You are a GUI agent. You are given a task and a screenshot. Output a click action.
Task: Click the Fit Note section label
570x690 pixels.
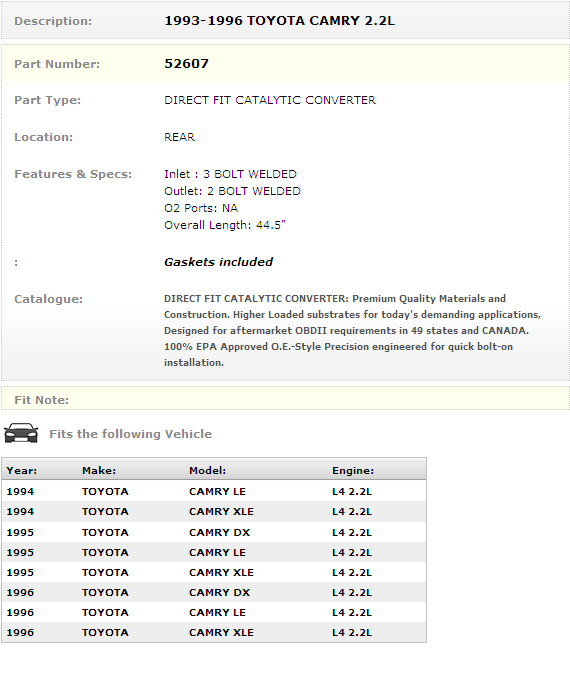[x=41, y=400]
